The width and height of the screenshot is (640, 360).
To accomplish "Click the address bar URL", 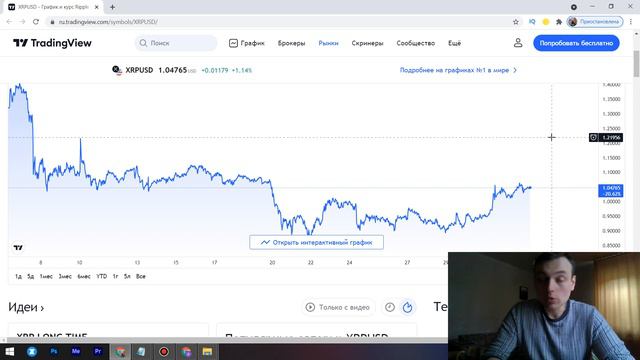I will (x=108, y=22).
